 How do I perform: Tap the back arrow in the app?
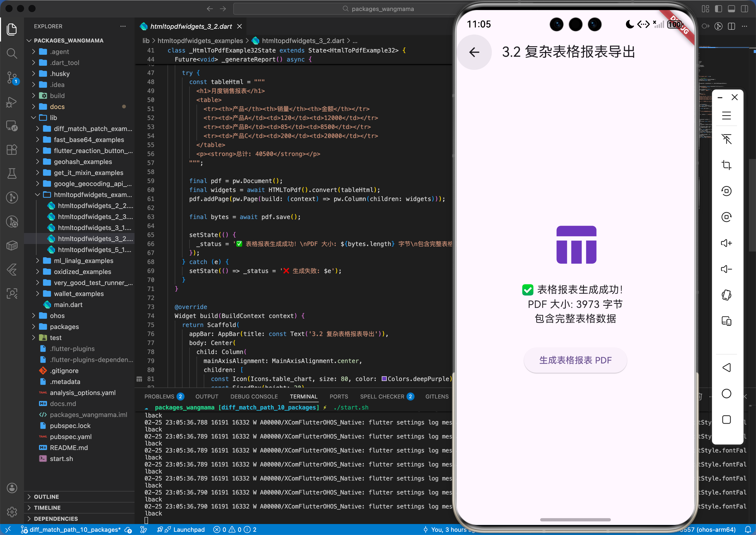click(x=474, y=52)
